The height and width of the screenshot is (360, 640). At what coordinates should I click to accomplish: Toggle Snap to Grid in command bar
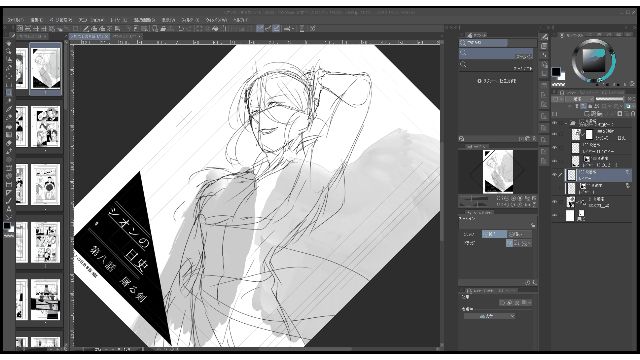point(276,29)
